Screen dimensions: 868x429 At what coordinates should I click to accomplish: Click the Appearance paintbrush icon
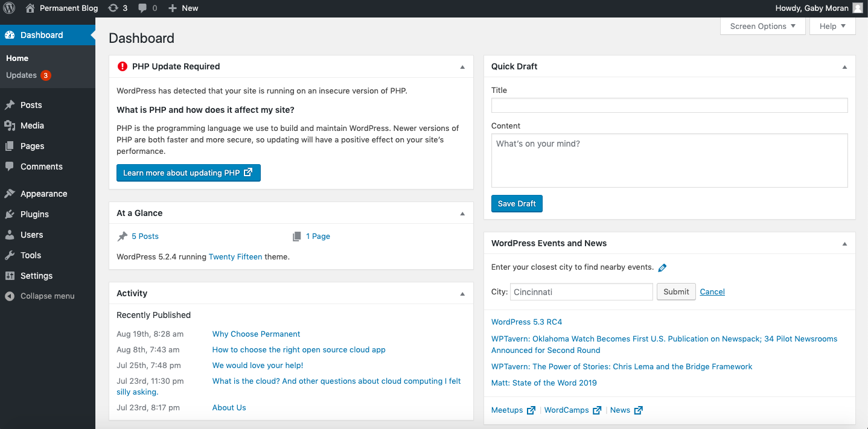tap(10, 194)
